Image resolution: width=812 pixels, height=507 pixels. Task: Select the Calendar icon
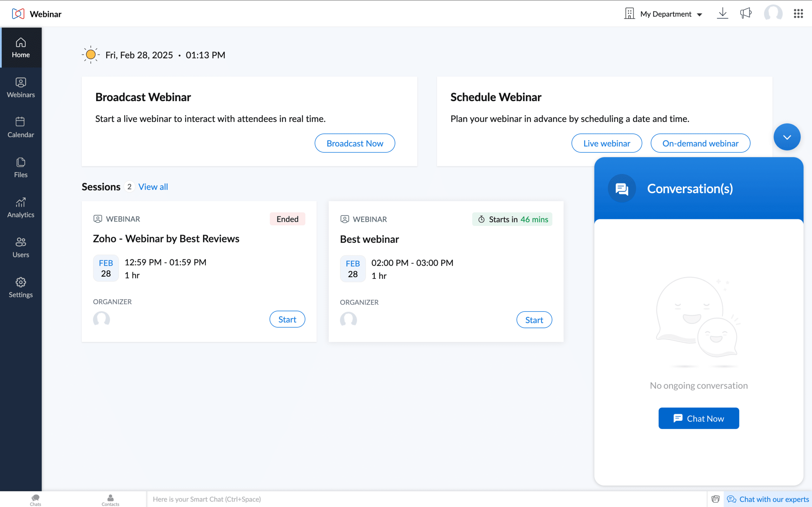click(x=21, y=127)
